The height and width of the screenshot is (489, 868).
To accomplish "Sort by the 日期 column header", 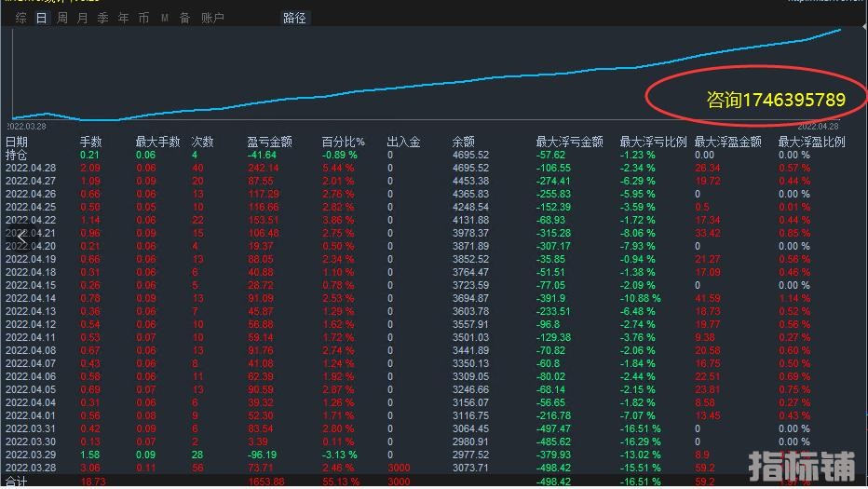I will pos(17,142).
